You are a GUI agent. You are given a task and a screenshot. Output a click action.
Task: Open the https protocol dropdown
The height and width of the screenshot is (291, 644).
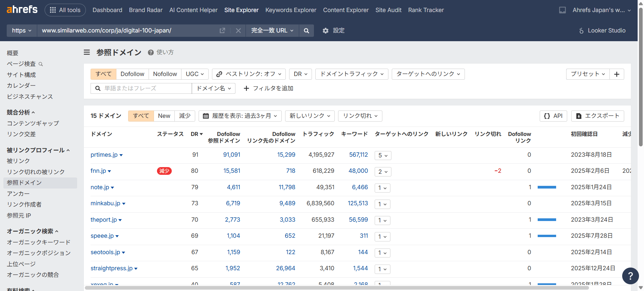click(22, 30)
